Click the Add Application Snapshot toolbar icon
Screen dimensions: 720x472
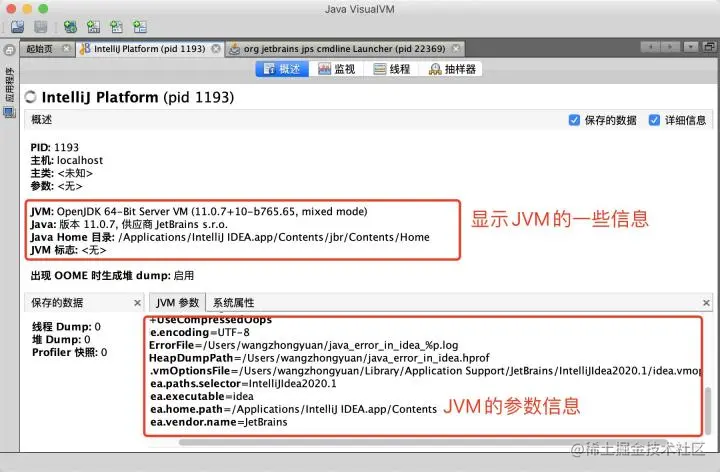coord(140,27)
